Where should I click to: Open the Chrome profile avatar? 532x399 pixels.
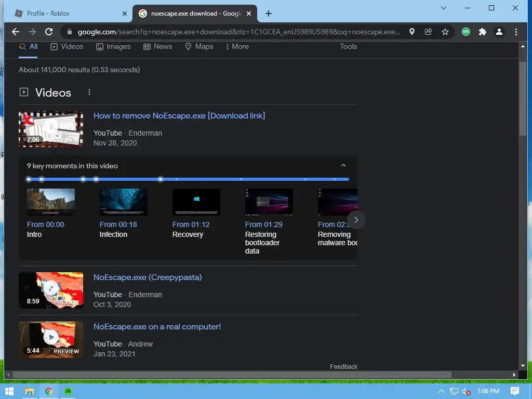click(499, 32)
